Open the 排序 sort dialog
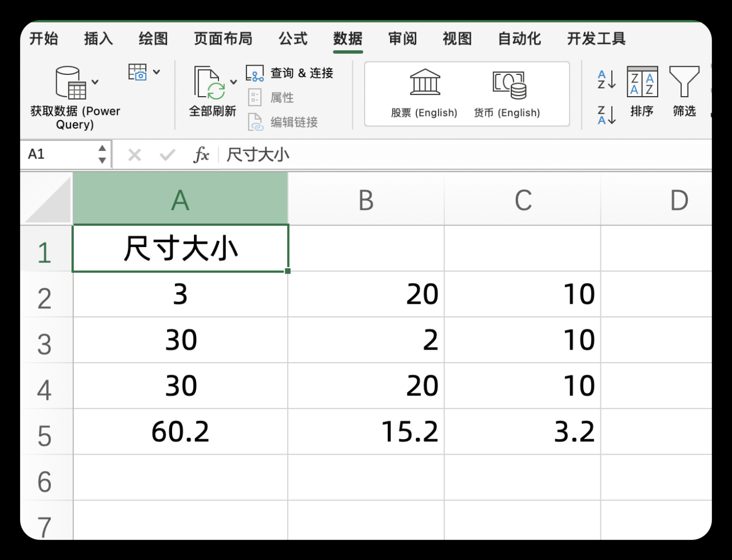The height and width of the screenshot is (560, 732). pyautogui.click(x=642, y=92)
